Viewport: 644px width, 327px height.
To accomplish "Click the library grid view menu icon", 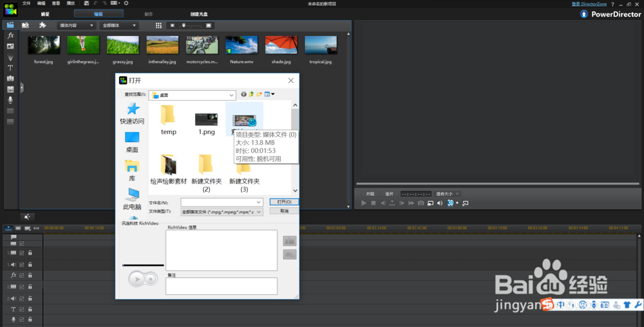I will pyautogui.click(x=158, y=26).
